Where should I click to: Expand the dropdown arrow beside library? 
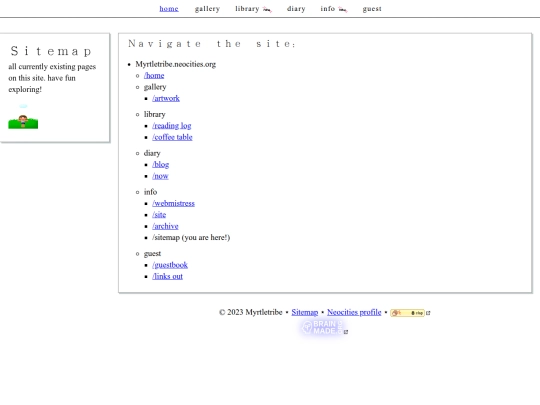(x=267, y=10)
